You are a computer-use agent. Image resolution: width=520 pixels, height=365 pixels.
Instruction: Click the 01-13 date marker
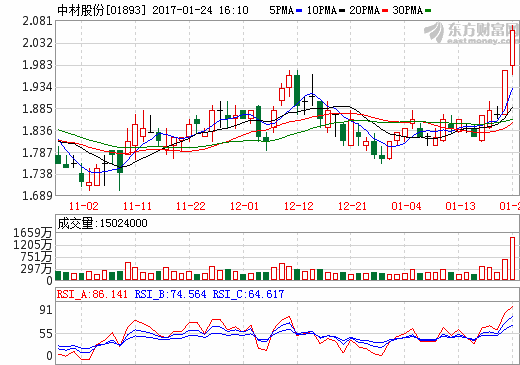coord(460,206)
